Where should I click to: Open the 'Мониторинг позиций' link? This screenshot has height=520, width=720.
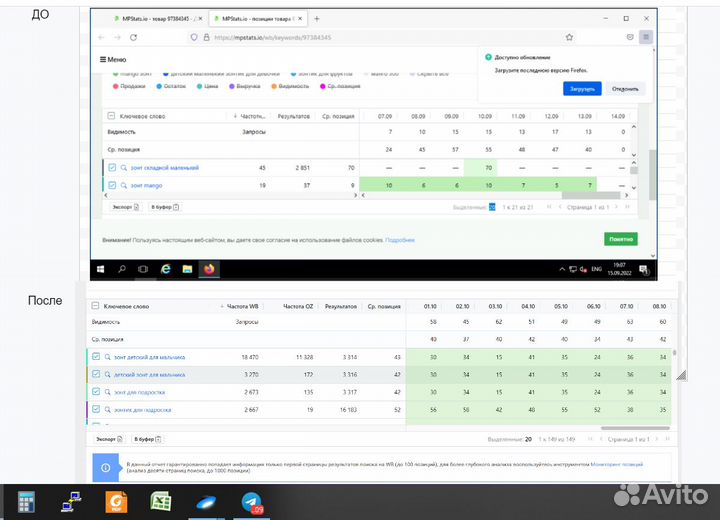pyautogui.click(x=617, y=464)
